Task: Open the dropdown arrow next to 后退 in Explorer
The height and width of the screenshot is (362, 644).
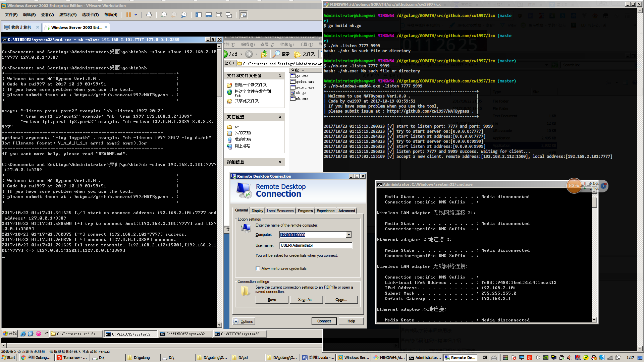Action: (x=241, y=54)
